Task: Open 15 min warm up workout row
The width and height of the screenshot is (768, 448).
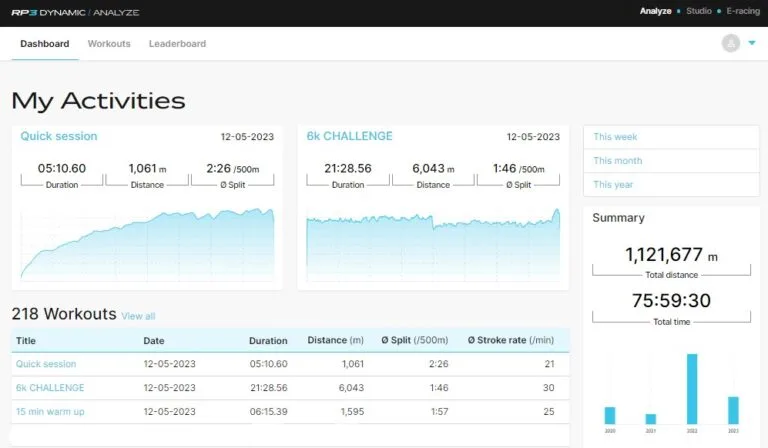Action: click(49, 411)
